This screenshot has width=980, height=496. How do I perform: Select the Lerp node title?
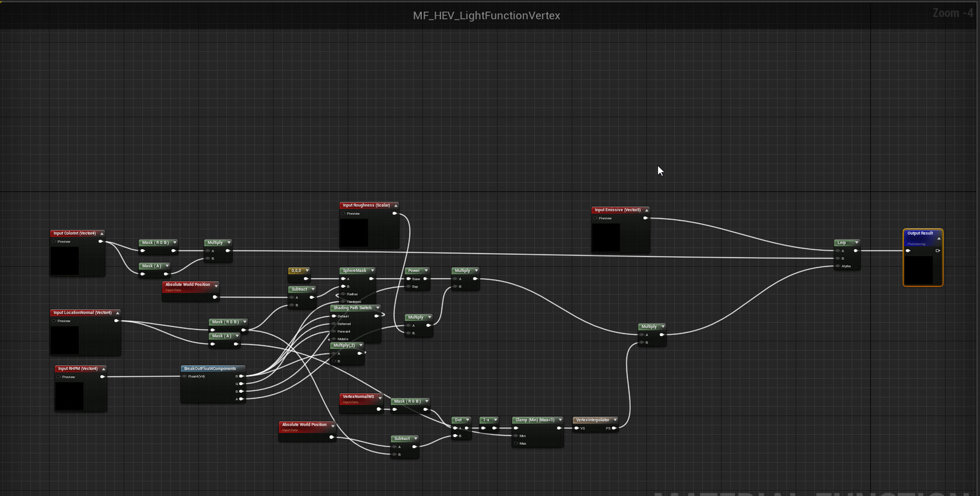pos(842,242)
